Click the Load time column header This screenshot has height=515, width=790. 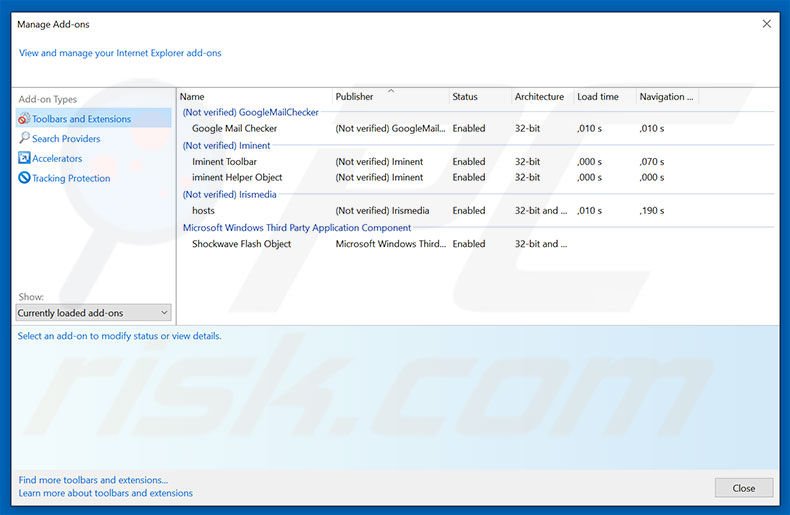[601, 97]
